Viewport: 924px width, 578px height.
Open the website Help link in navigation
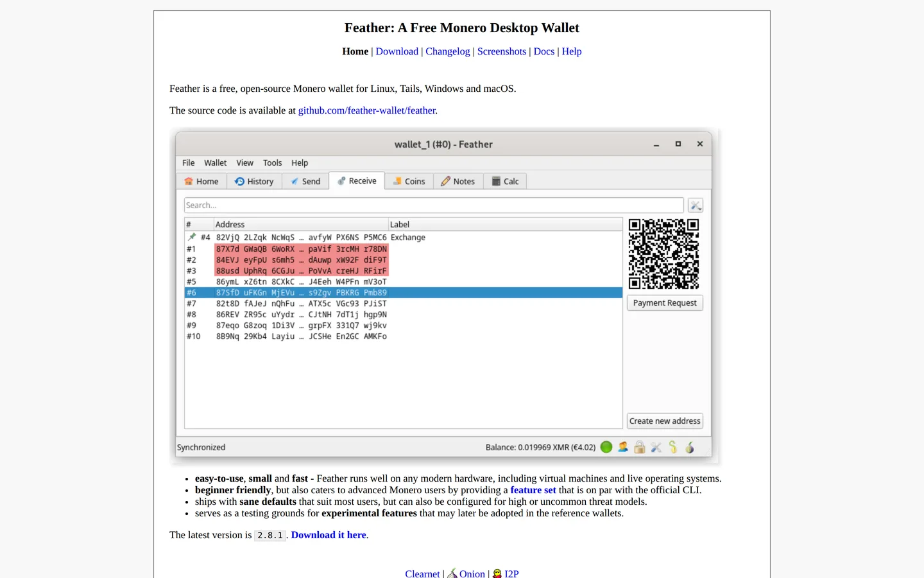[572, 51]
